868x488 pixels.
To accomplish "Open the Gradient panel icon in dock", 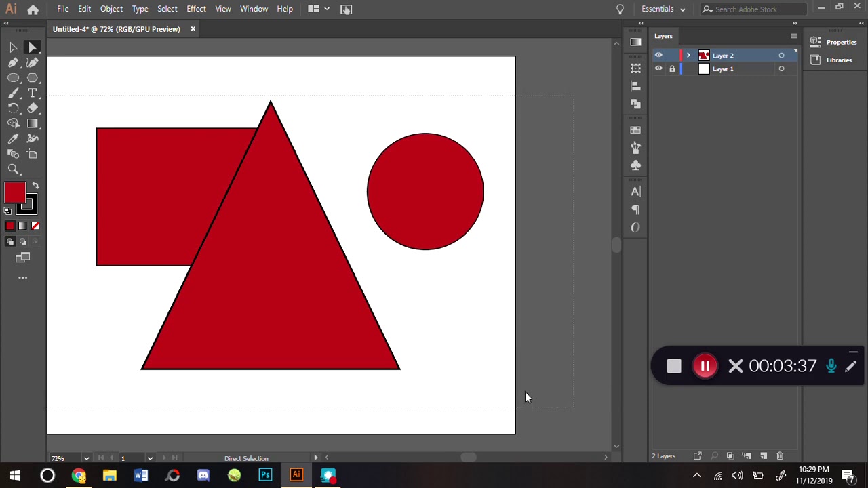I will coord(635,42).
